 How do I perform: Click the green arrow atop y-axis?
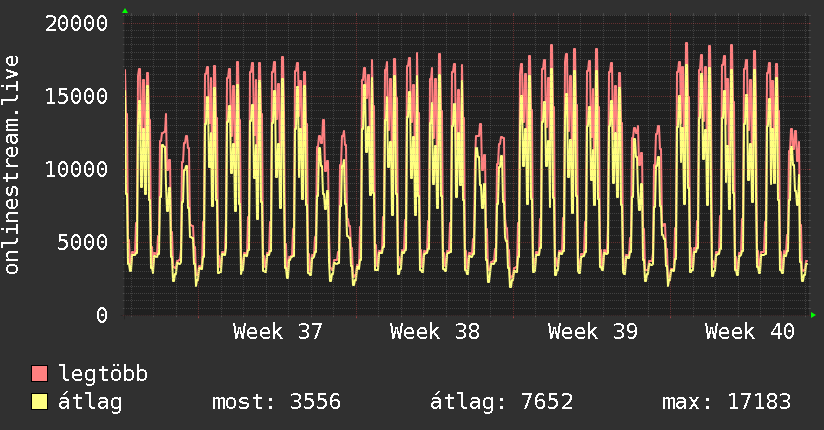tap(125, 11)
